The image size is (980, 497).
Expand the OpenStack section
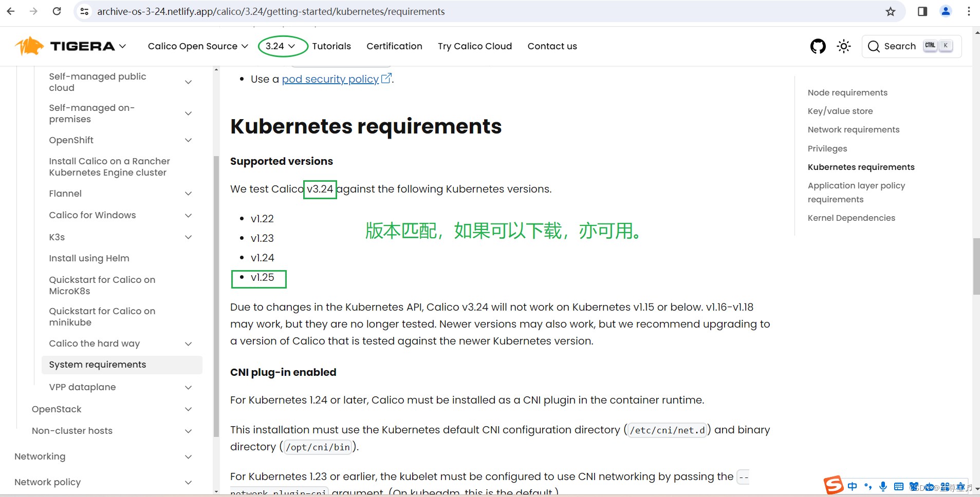click(x=189, y=409)
